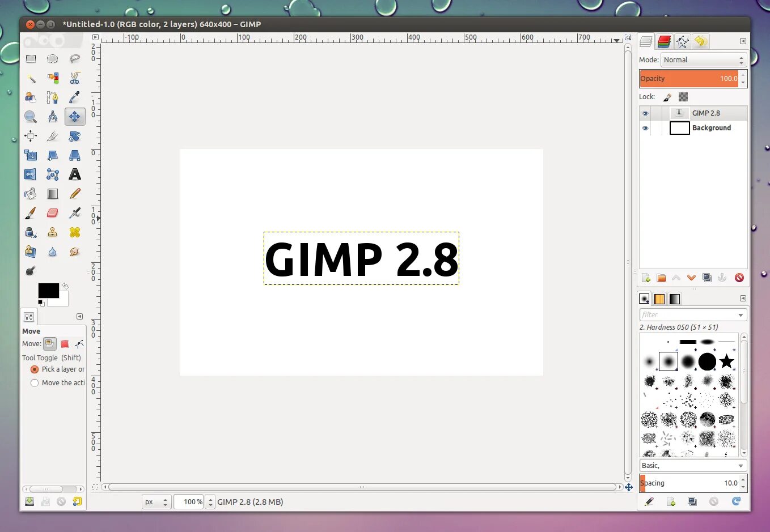Swap foreground and background colors
Viewport: 770px width, 532px height.
pos(65,286)
